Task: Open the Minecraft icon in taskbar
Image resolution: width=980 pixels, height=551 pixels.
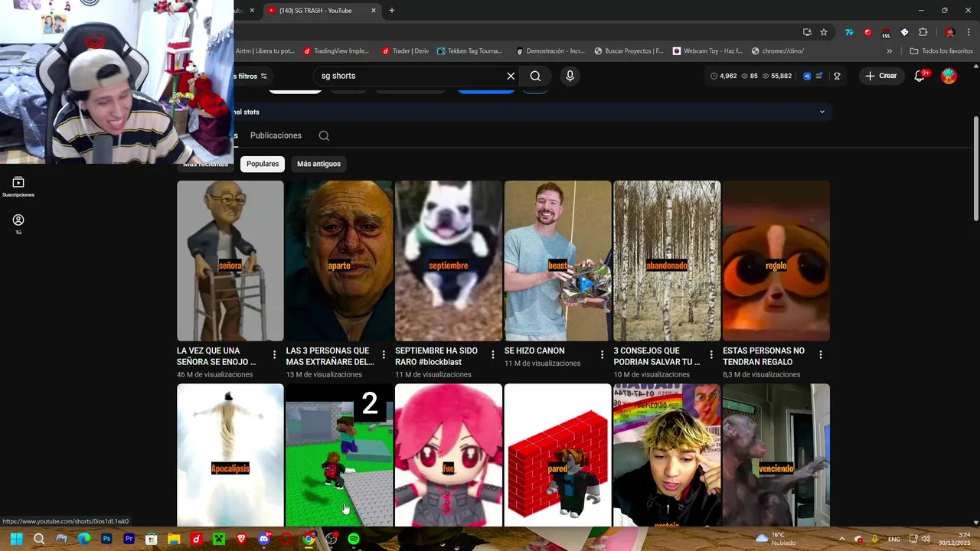Action: (219, 539)
